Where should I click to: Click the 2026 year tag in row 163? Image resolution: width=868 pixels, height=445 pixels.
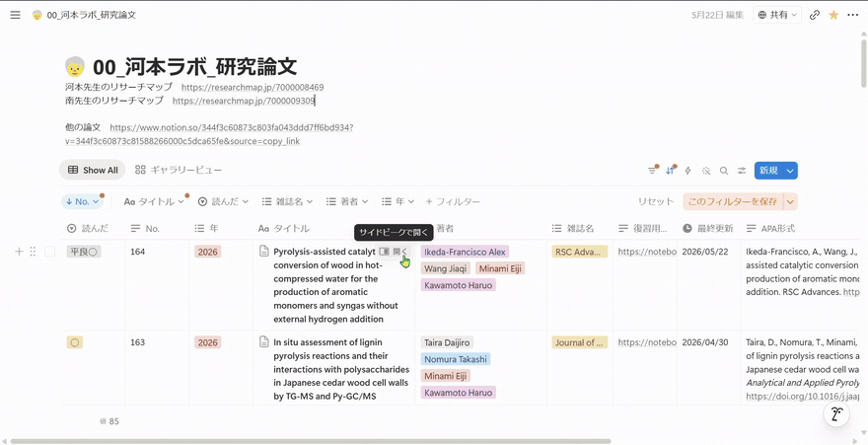[x=207, y=342]
